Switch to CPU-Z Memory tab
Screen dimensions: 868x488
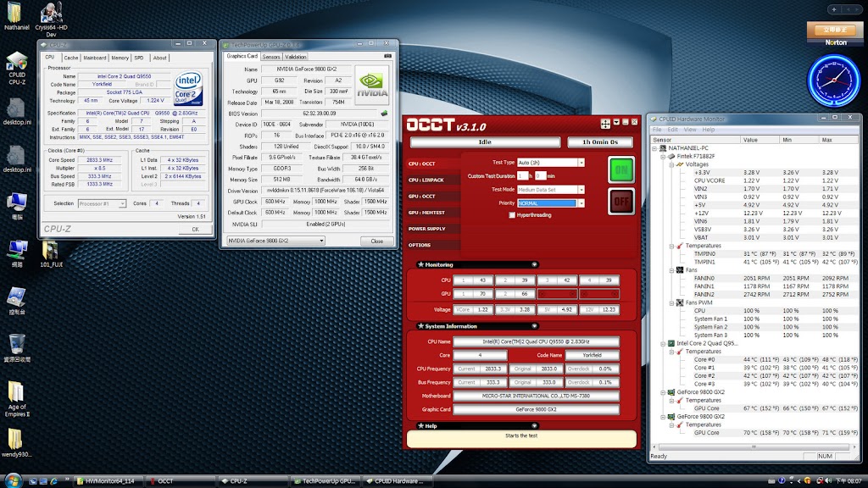coord(120,58)
